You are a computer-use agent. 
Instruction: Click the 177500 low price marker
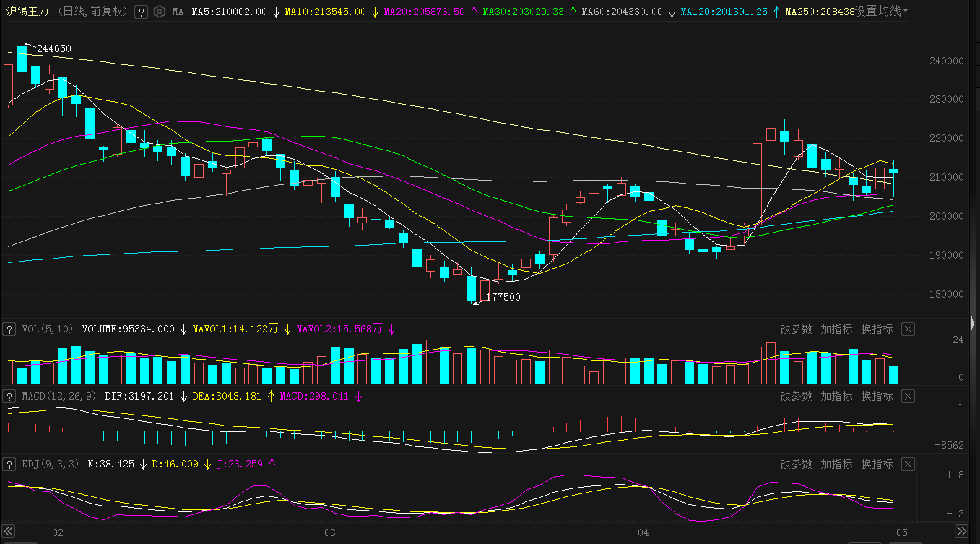click(503, 297)
